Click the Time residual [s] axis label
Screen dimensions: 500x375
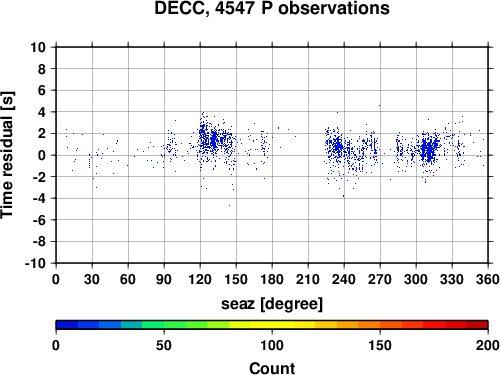pyautogui.click(x=7, y=155)
